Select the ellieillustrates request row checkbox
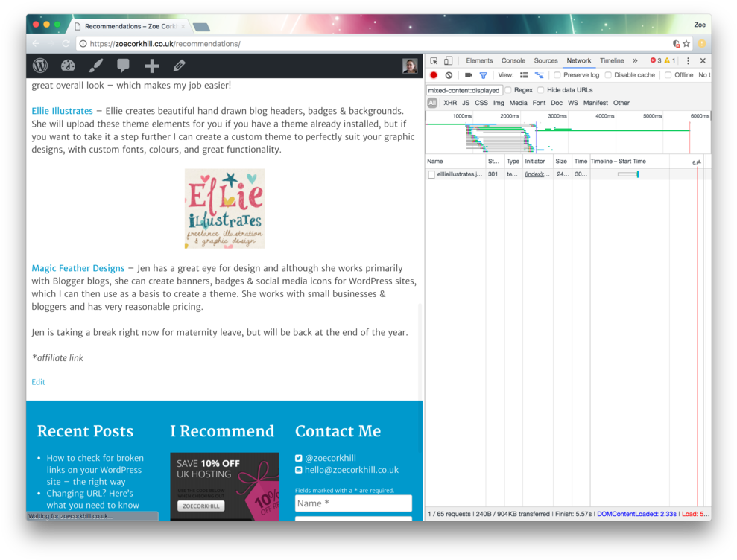The width and height of the screenshot is (737, 560). coord(431,174)
